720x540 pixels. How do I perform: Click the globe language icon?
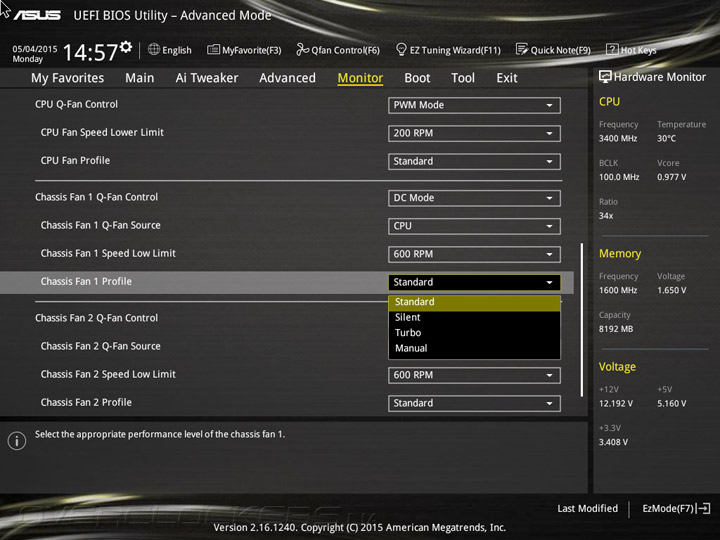pyautogui.click(x=154, y=50)
